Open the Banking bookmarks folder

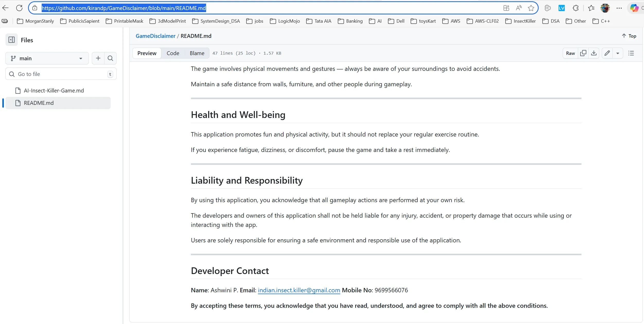point(350,21)
